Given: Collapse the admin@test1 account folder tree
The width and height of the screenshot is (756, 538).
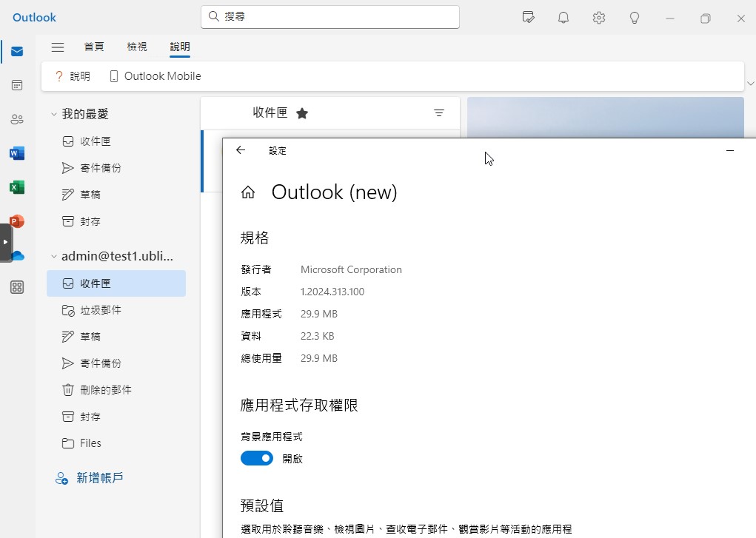Looking at the screenshot, I should coord(54,257).
